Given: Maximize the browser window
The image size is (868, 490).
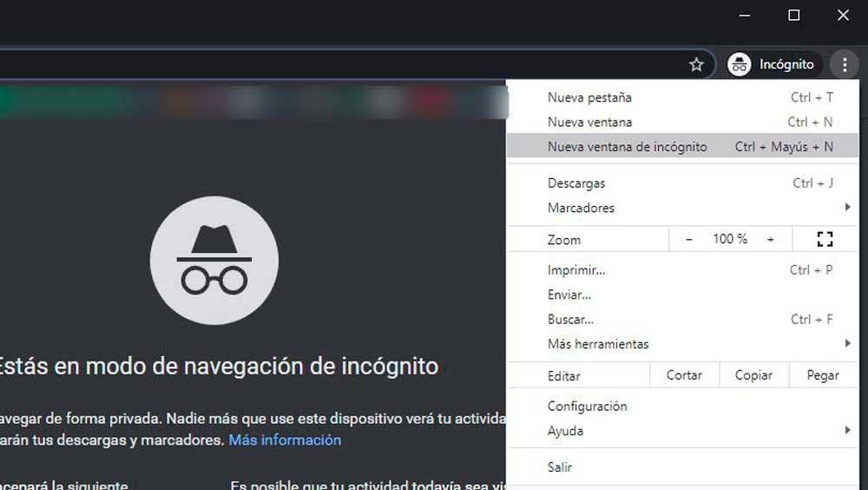Looking at the screenshot, I should (793, 15).
